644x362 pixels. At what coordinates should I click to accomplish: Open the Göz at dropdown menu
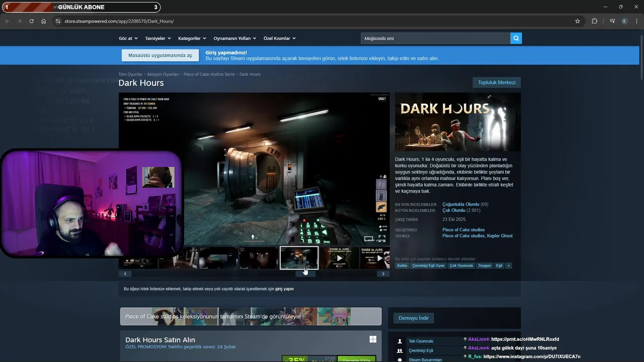pos(128,38)
